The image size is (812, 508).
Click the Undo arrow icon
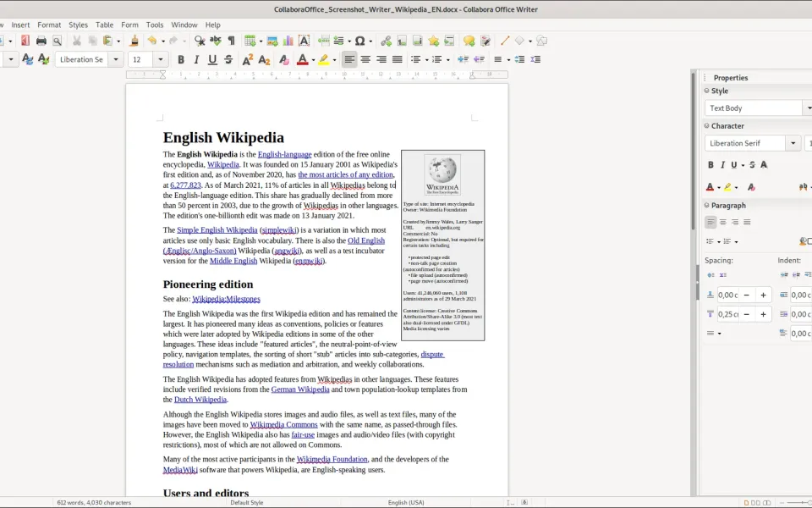(x=151, y=41)
